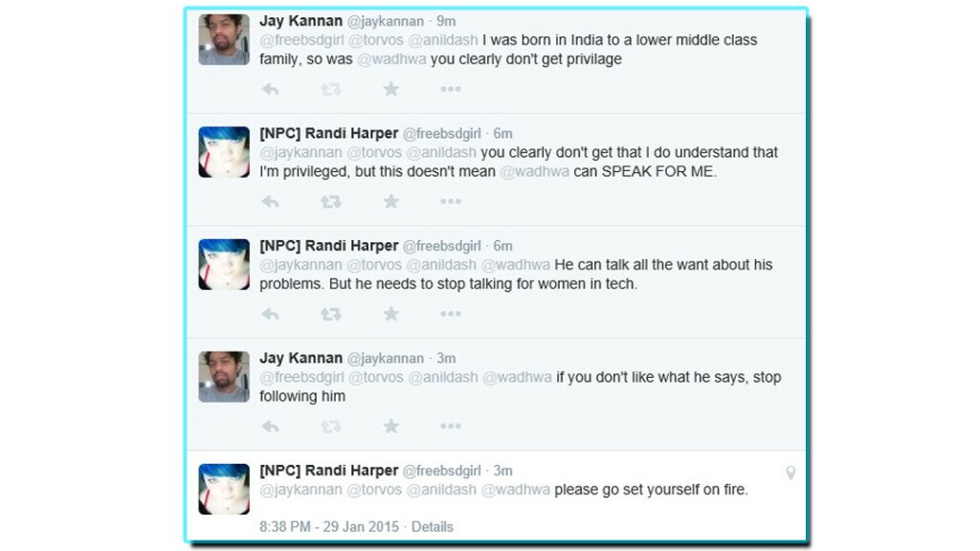Image resolution: width=980 pixels, height=551 pixels.
Task: Favorite the tweet about privilege with star
Action: pos(390,89)
